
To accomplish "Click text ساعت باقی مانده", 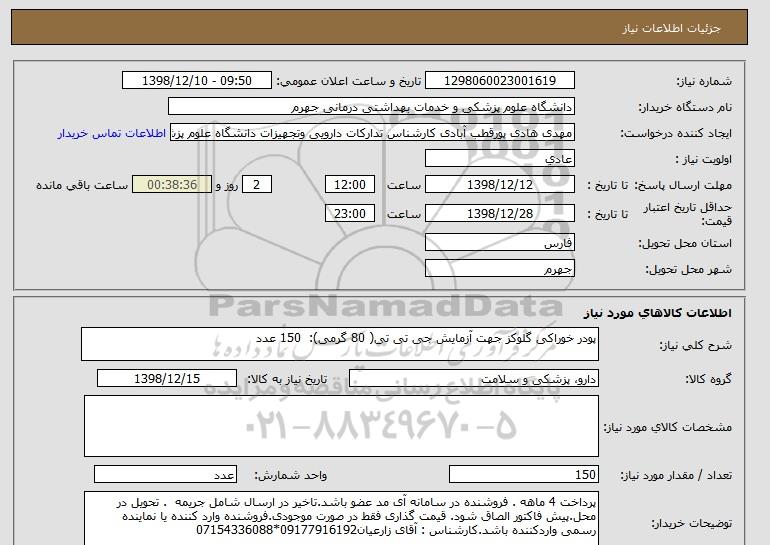I will 82,186.
